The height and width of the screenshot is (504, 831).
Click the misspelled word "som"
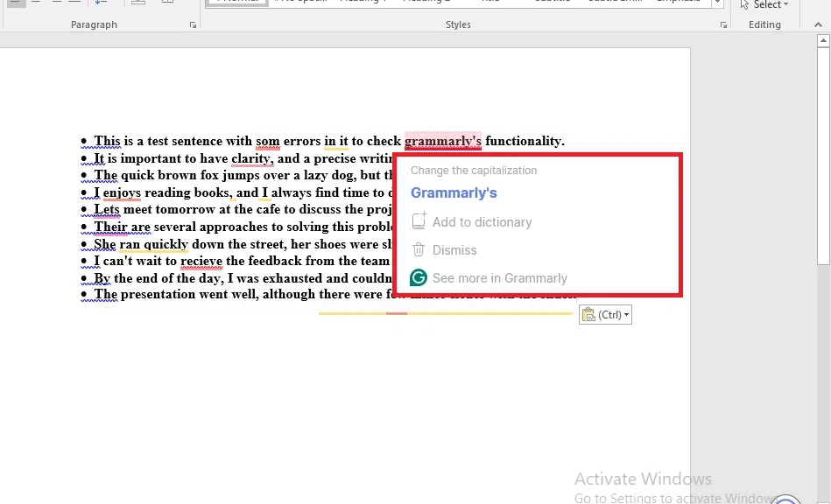(268, 142)
